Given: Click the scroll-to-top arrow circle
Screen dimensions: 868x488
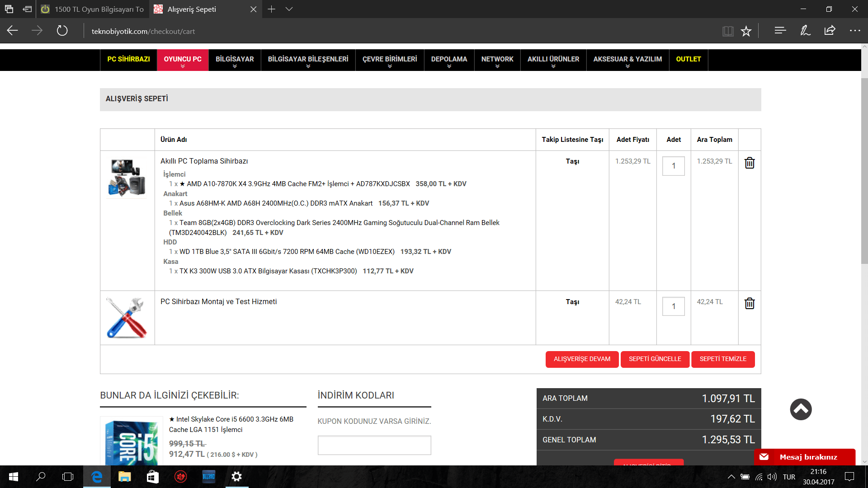Looking at the screenshot, I should pos(801,409).
